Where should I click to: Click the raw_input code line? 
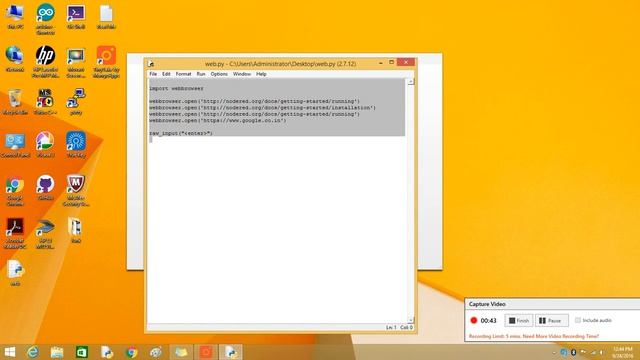(181, 133)
